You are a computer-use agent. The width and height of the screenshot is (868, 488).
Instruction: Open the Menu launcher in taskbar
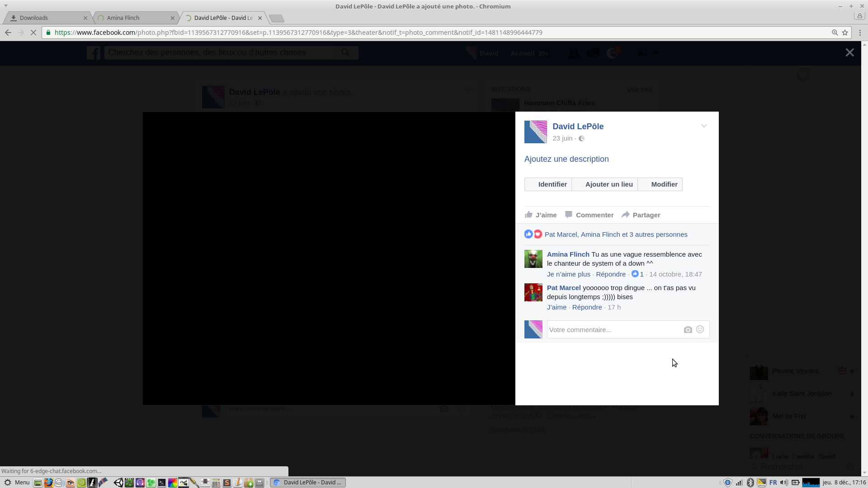click(17, 482)
